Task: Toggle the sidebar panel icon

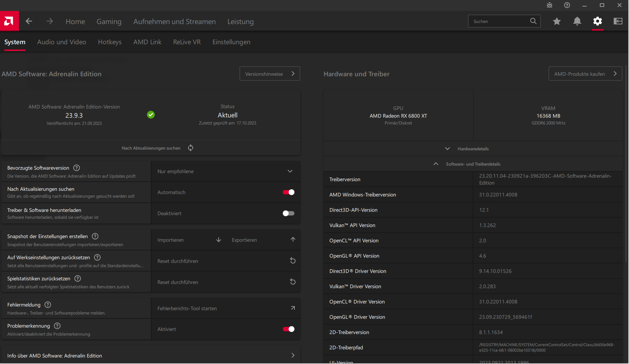Action: tap(618, 21)
